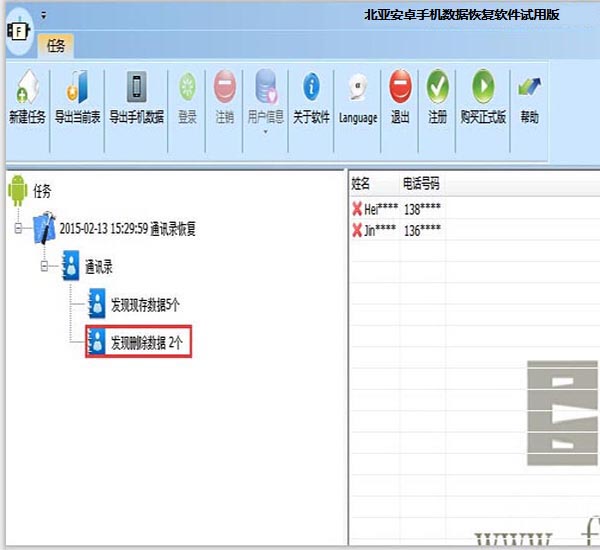Screen dimensions: 600x550
Task: Open the 帮助 help icon
Action: [529, 86]
